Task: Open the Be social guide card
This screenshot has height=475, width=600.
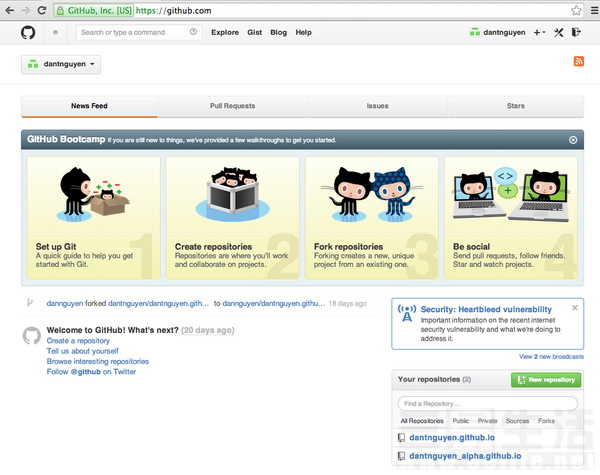Action: tap(511, 217)
